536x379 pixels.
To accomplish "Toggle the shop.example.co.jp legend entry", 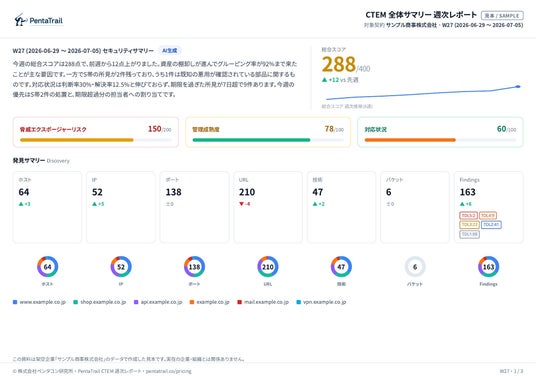I will click(100, 302).
